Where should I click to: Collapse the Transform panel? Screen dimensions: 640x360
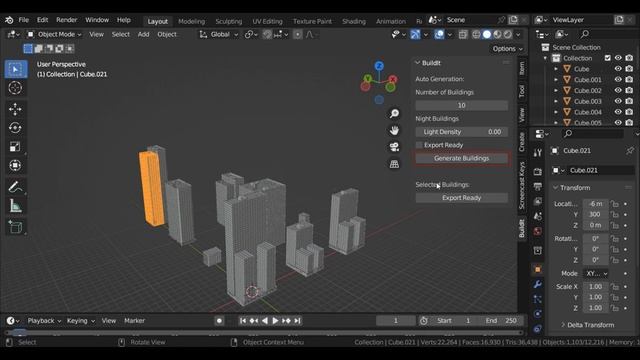[556, 188]
